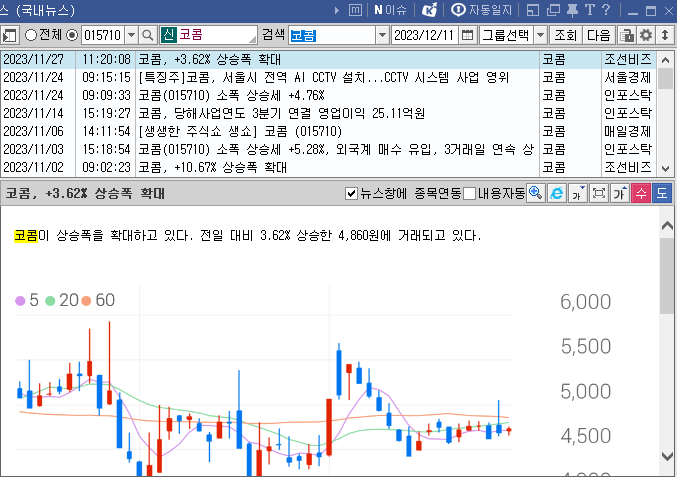
Task: Click the duplicate window icon
Action: click(x=553, y=10)
